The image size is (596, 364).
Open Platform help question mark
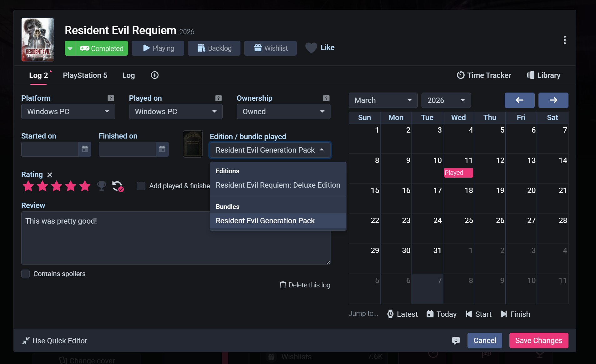click(x=111, y=98)
